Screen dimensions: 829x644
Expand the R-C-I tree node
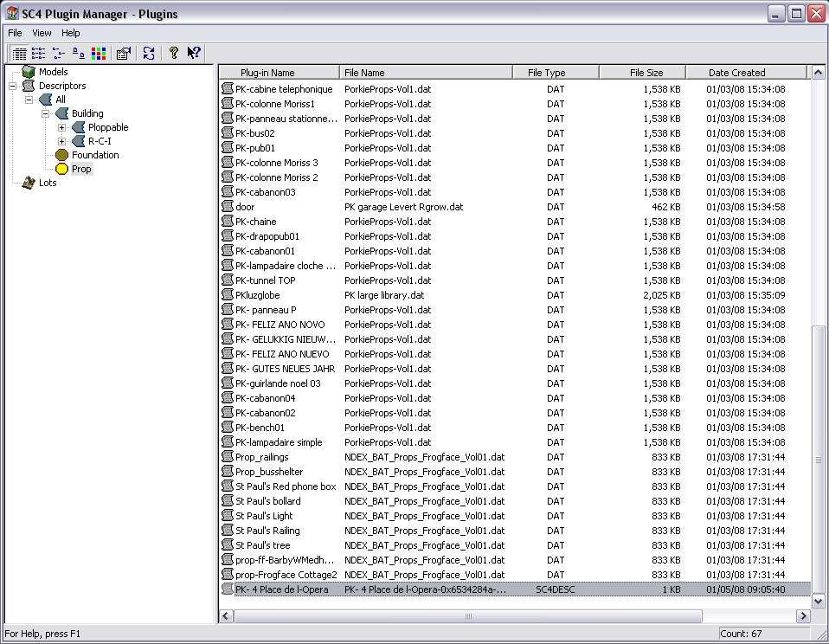coord(61,141)
